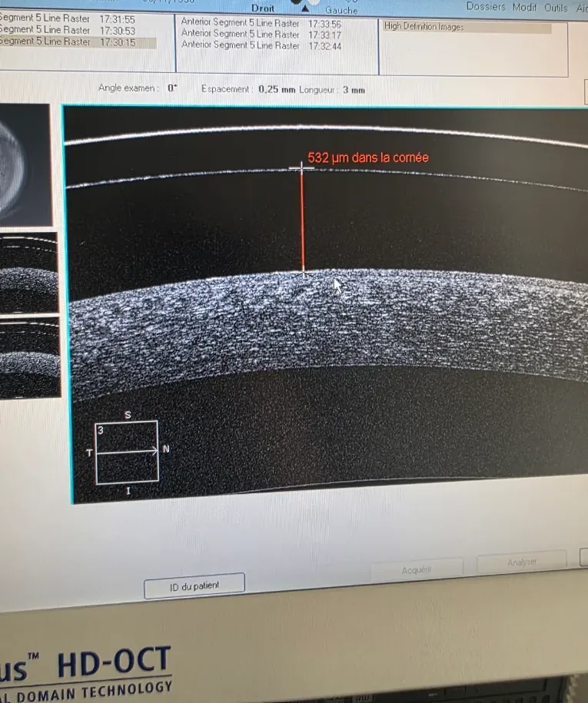
Task: Click the Espacement 0,25 mm value
Action: coord(276,89)
